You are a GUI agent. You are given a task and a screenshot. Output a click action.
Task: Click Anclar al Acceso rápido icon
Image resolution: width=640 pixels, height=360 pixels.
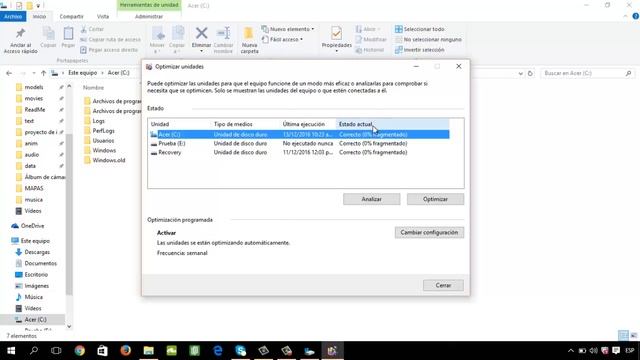(x=20, y=40)
